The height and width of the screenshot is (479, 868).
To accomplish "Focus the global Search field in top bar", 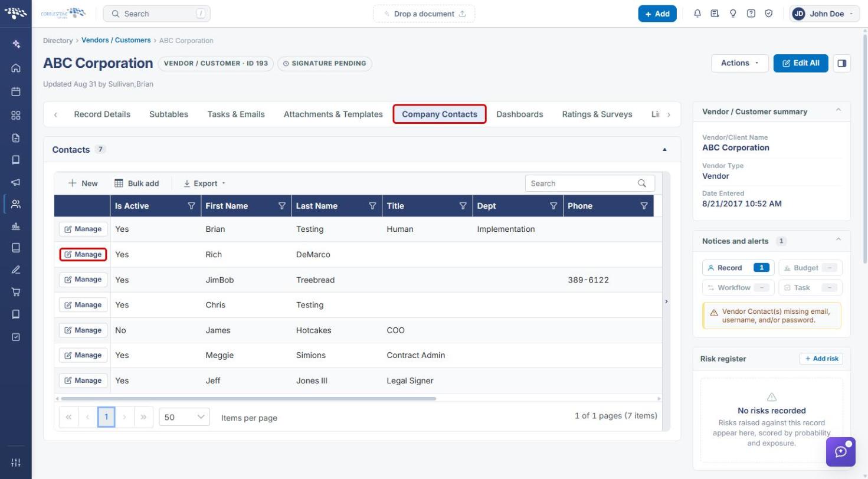I will (156, 14).
